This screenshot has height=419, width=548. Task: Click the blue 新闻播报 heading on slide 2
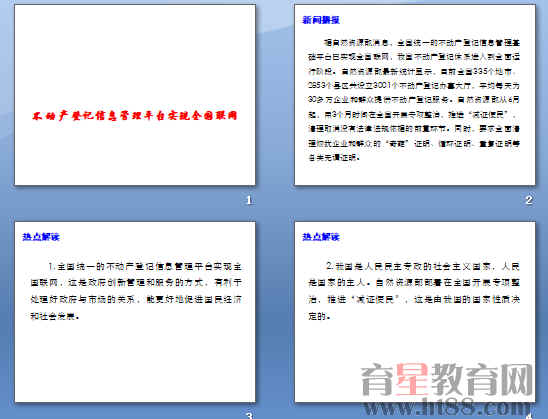[321, 20]
